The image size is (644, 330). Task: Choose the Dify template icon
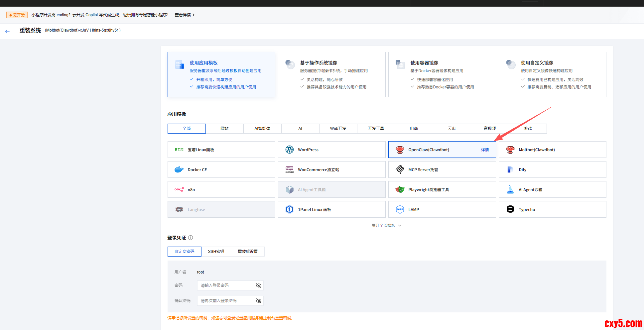[510, 169]
